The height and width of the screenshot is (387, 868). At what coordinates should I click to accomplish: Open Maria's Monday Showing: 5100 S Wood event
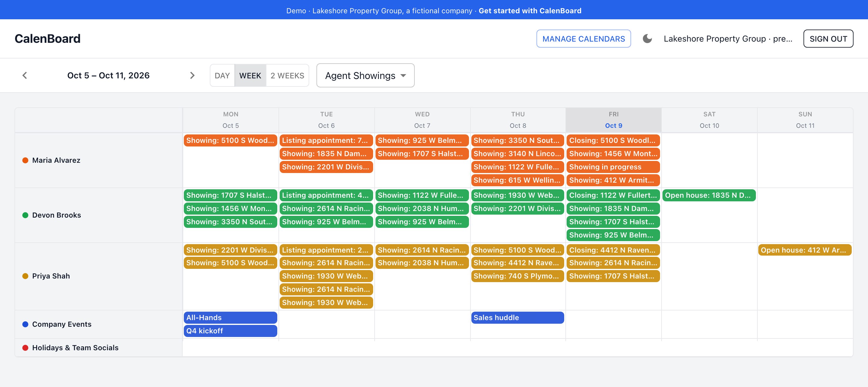pyautogui.click(x=231, y=140)
